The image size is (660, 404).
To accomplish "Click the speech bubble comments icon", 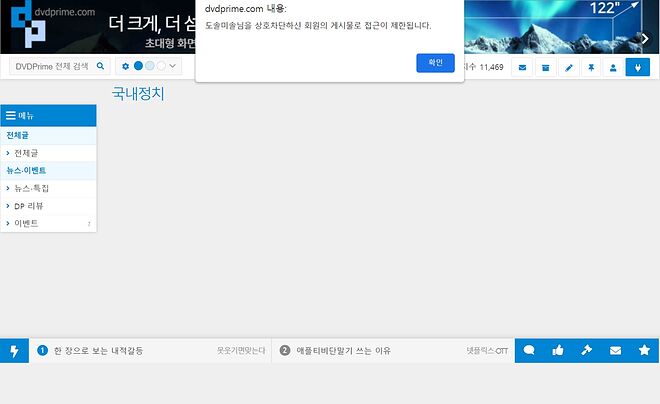I will 529,350.
